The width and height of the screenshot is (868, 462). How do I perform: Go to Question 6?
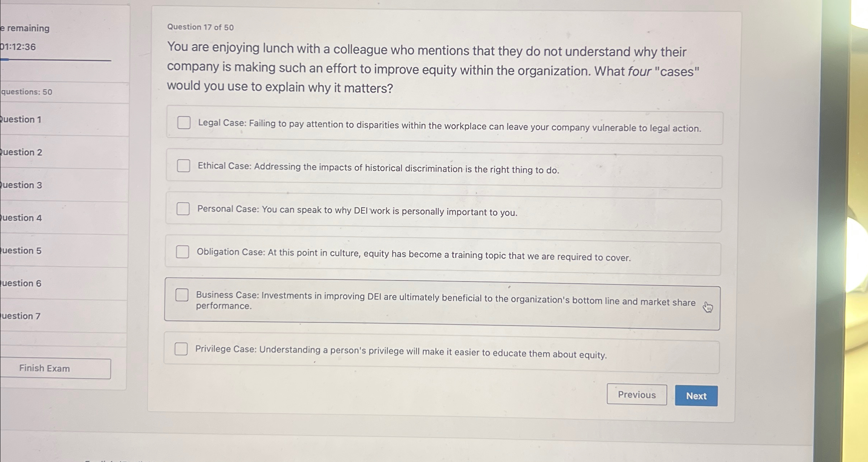point(22,283)
